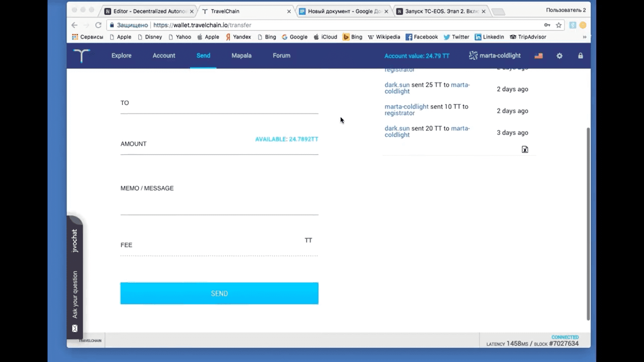Open the Explore menu item
Screen dimensions: 644x362
(x=121, y=56)
